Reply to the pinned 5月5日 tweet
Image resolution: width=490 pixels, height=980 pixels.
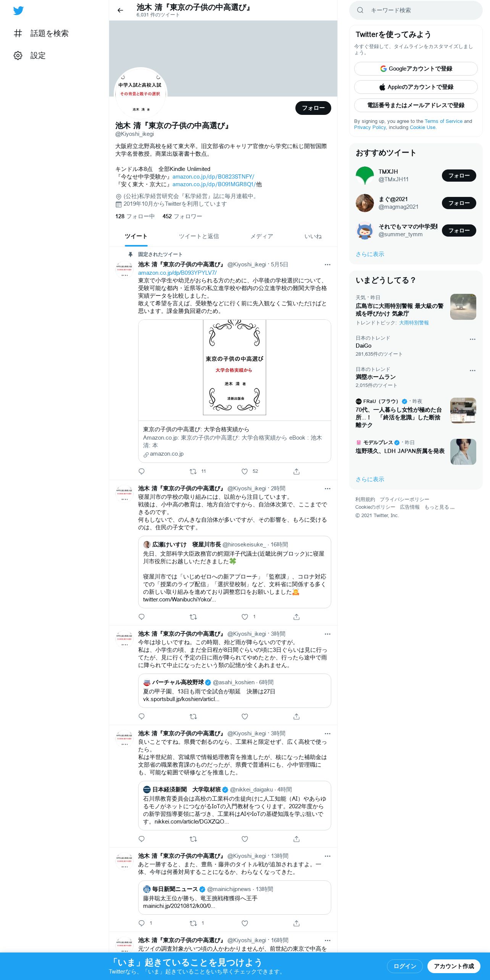coord(142,471)
